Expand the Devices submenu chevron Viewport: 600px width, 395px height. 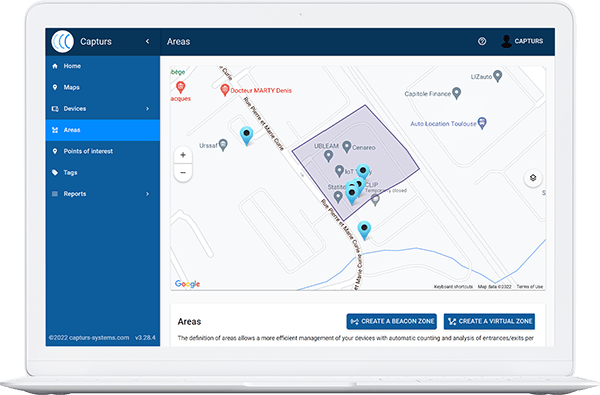pos(148,109)
